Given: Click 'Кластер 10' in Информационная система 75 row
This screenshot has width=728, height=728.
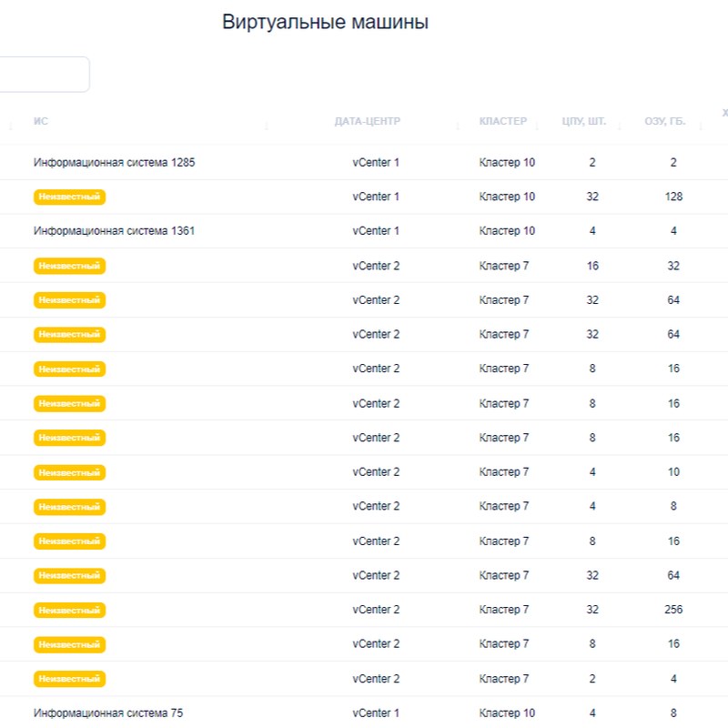Looking at the screenshot, I should click(x=507, y=713).
